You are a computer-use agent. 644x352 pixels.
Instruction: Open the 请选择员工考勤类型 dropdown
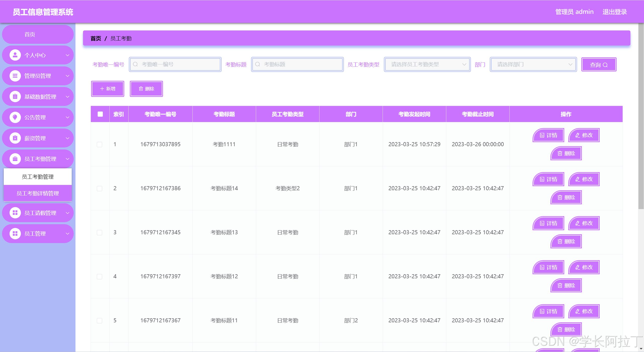427,64
